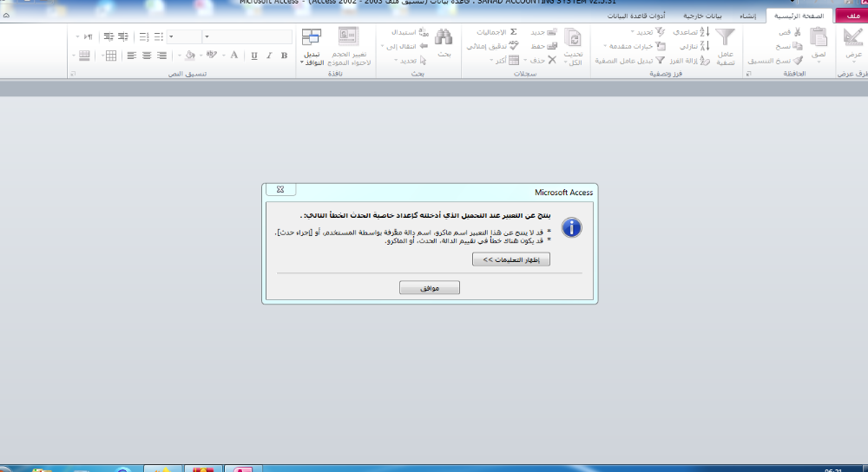Click the Paste (لصق) clipboard icon
The image size is (868, 472).
(x=819, y=37)
